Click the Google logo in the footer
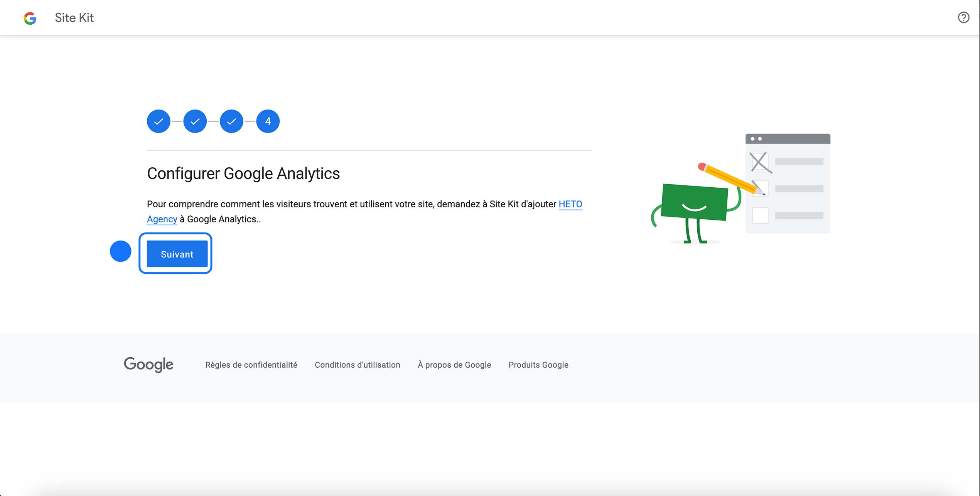980x496 pixels. pos(148,365)
